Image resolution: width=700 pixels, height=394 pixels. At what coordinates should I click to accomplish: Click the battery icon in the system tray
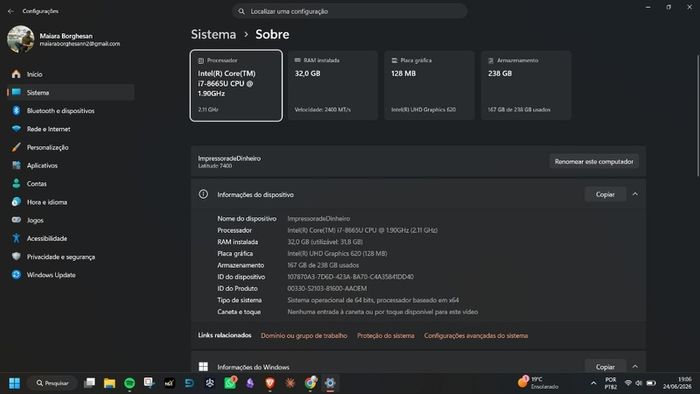tap(651, 383)
